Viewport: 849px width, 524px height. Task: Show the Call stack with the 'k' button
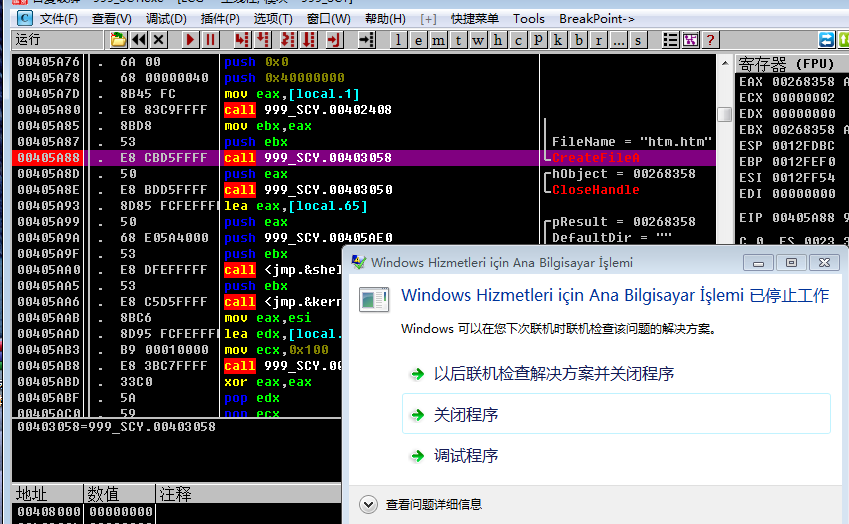(558, 40)
